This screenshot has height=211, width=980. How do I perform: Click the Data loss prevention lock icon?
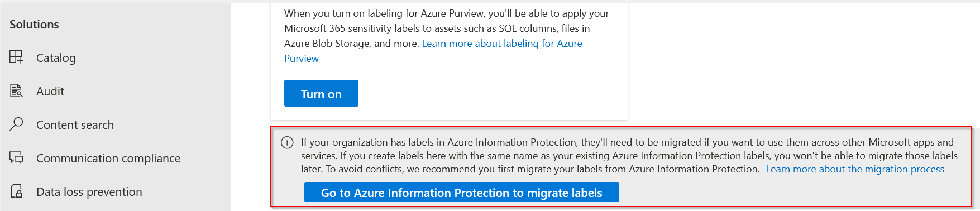pos(17,191)
